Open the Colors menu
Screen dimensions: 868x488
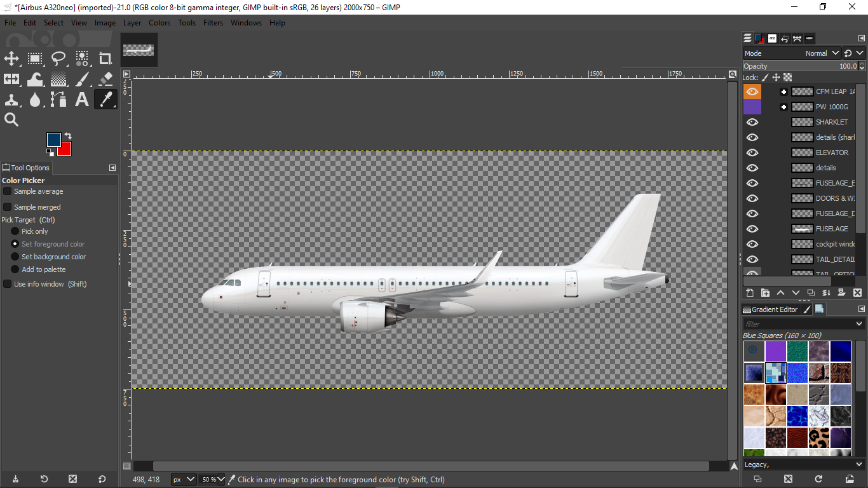point(159,23)
